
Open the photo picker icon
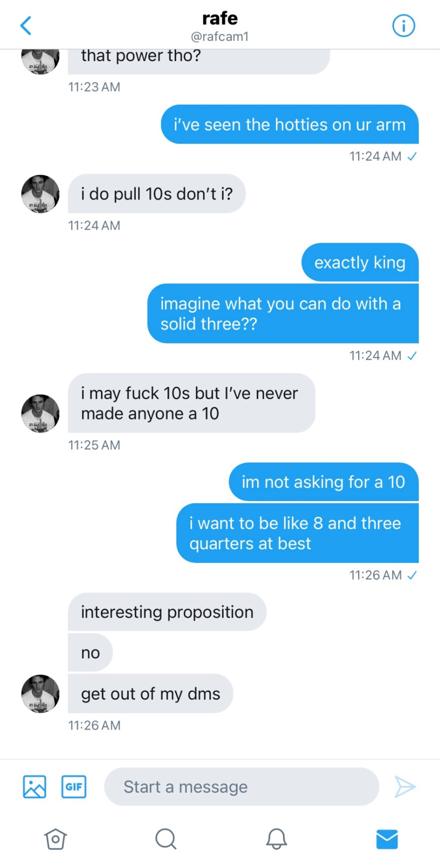[34, 787]
